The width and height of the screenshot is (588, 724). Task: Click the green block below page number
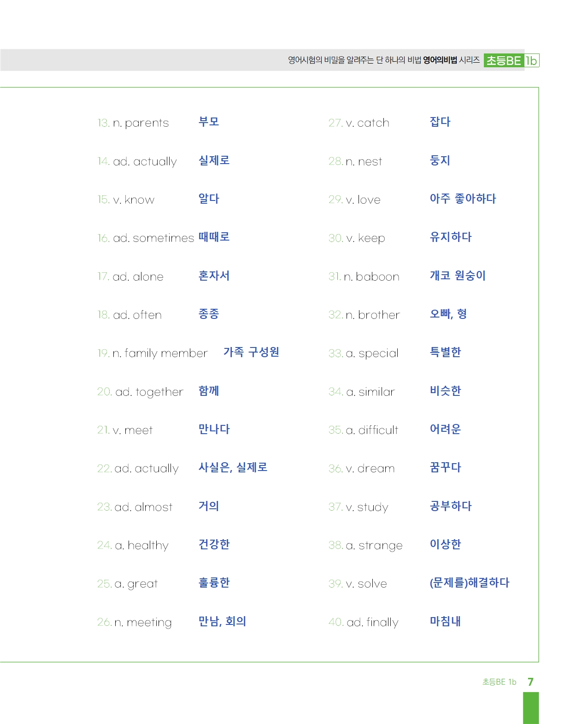click(x=531, y=708)
